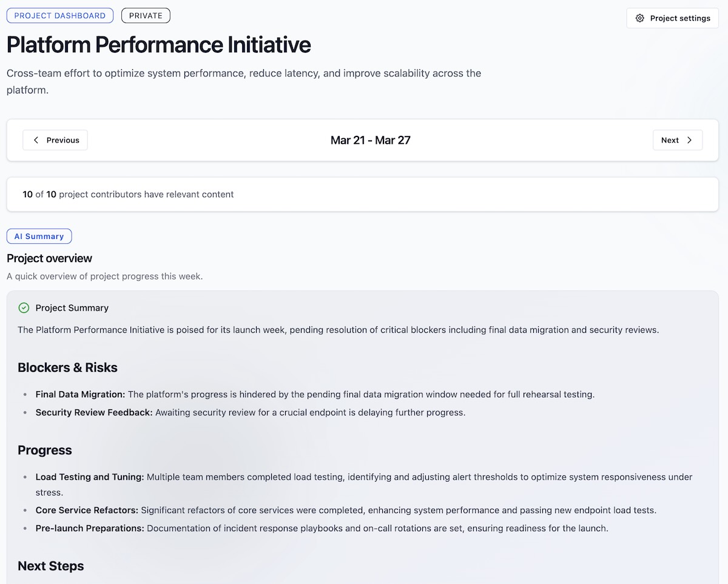728x584 pixels.
Task: Click the Cross-team effort description text
Action: point(244,81)
